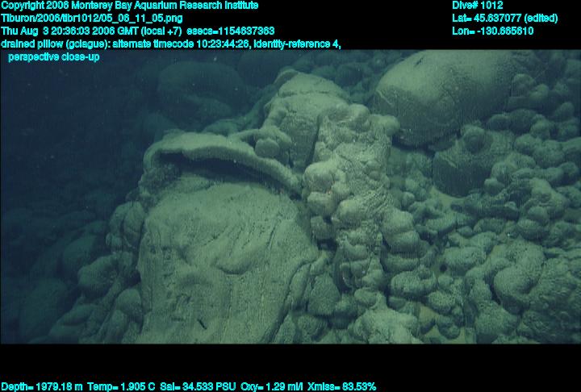Select the Lat= 45.637077 (edited) value
Screen dimensions: 581x392
[504, 19]
